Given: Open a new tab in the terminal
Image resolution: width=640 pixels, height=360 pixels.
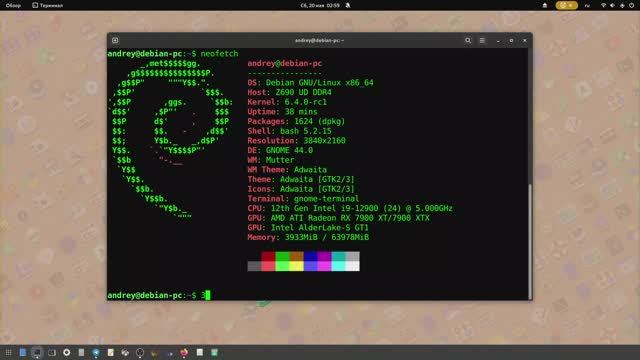Looking at the screenshot, I should [x=115, y=40].
